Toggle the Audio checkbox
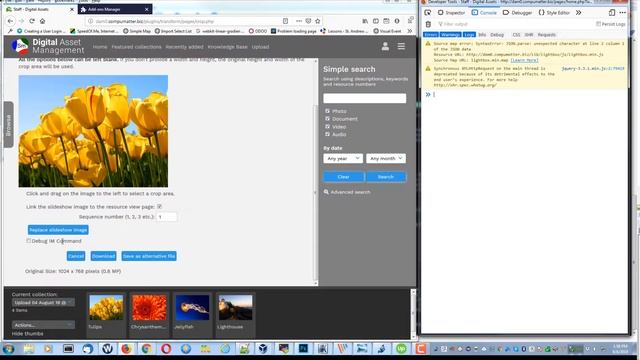This screenshot has height=360, width=640. 327,134
